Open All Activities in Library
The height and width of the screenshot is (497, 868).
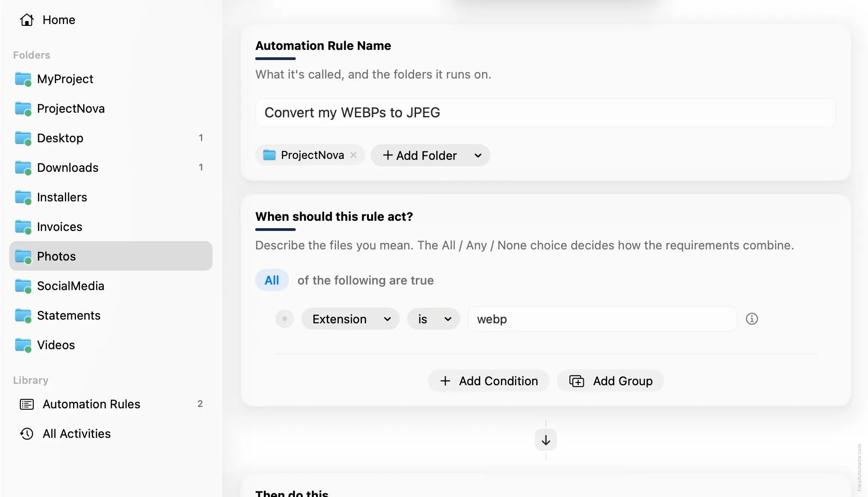point(111,434)
